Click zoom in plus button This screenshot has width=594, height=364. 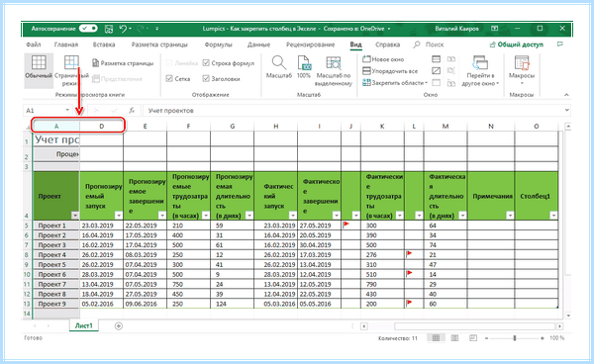pos(543,338)
